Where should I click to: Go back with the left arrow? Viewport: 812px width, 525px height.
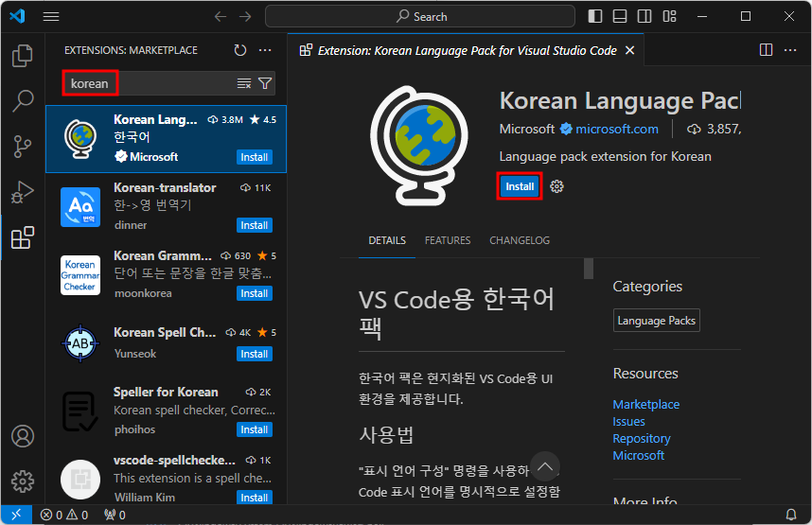[221, 17]
